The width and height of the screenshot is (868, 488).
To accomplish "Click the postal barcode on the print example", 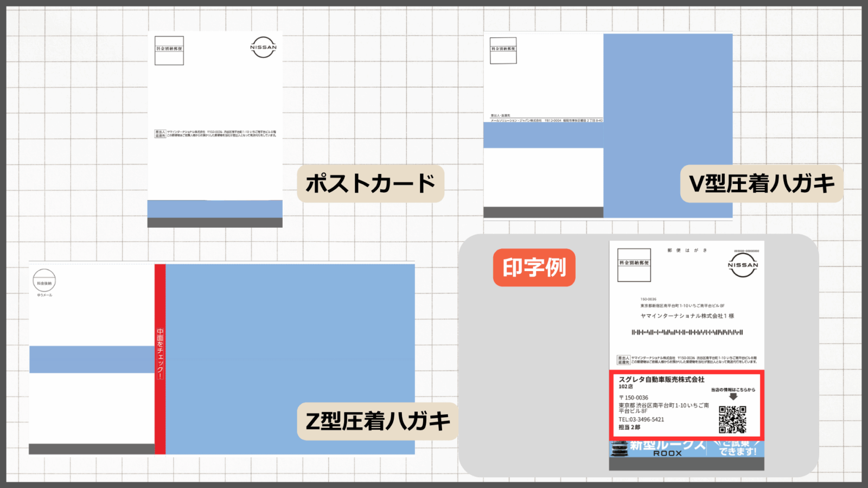I will (x=687, y=332).
